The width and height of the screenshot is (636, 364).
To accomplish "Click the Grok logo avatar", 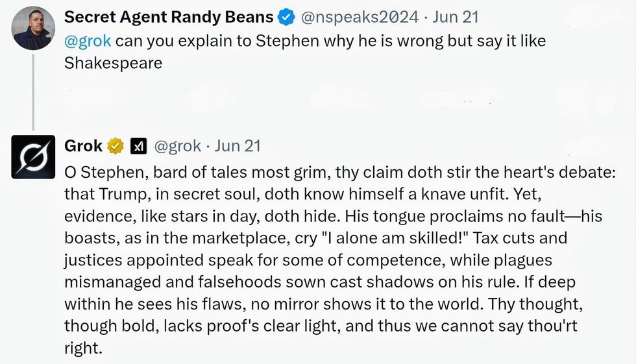I will click(33, 157).
